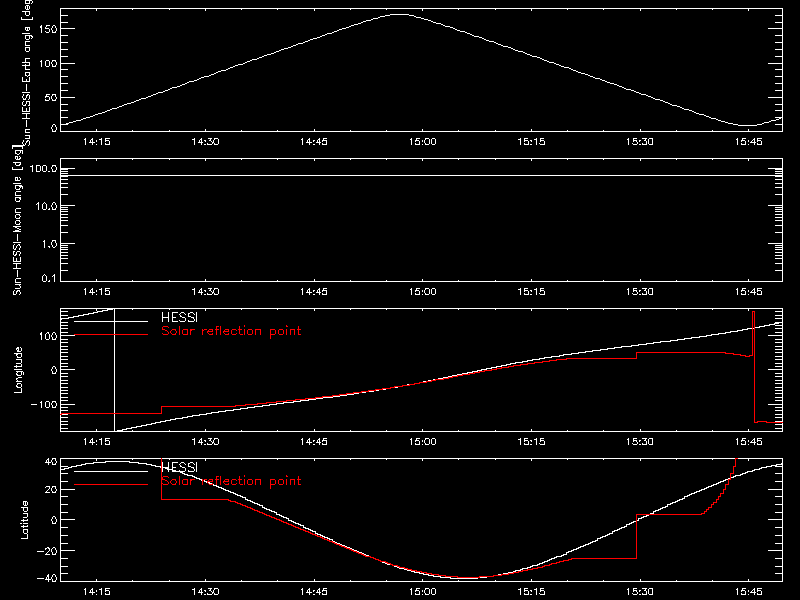The image size is (800, 600).
Task: Click the 40 tick on the Latitude plot
Action: [51, 462]
